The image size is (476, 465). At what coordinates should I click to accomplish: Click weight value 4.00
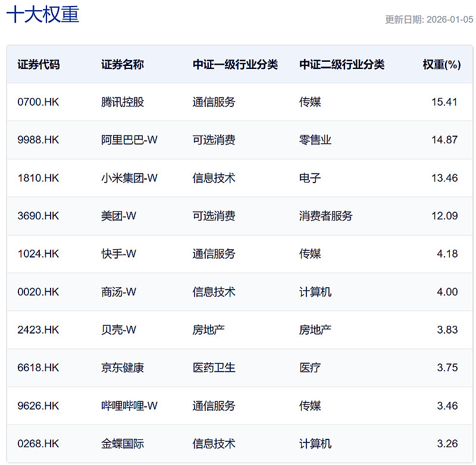[x=447, y=292]
